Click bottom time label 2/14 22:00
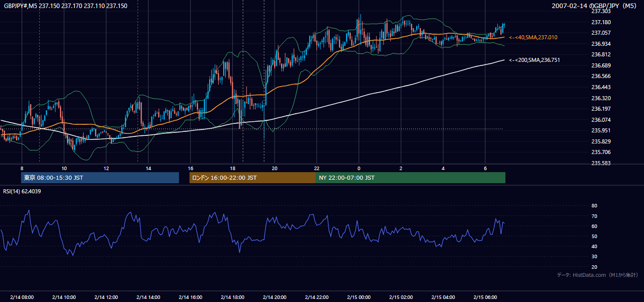This screenshot has height=302, width=644. tap(316, 297)
